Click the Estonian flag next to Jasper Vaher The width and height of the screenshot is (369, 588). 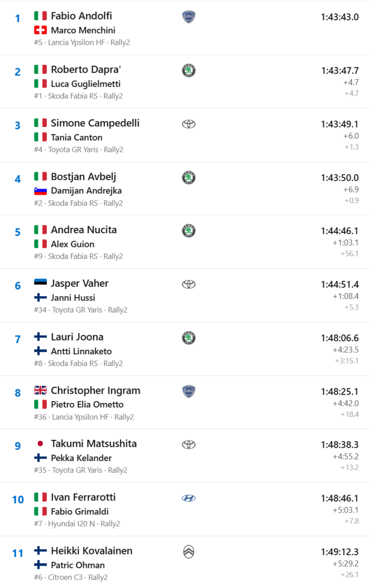(40, 283)
